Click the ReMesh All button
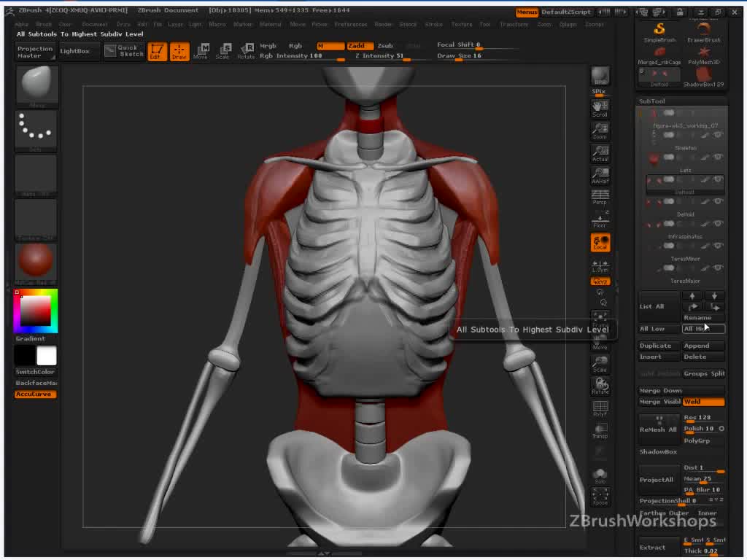The width and height of the screenshot is (747, 560). coord(659,429)
